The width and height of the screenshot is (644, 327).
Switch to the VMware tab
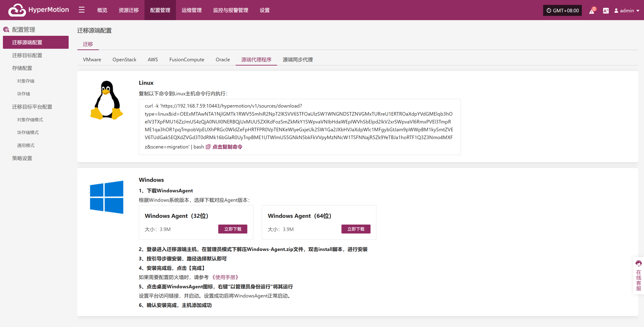click(x=92, y=59)
